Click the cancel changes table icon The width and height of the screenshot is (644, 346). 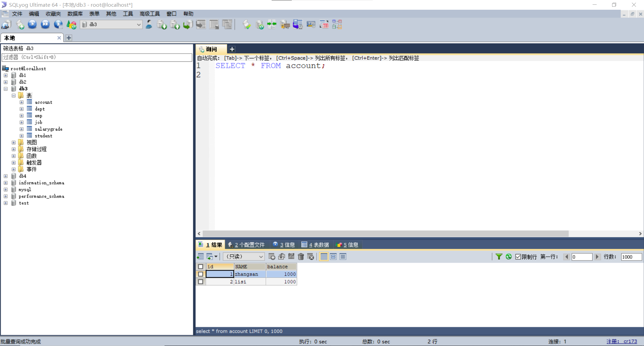click(x=311, y=257)
